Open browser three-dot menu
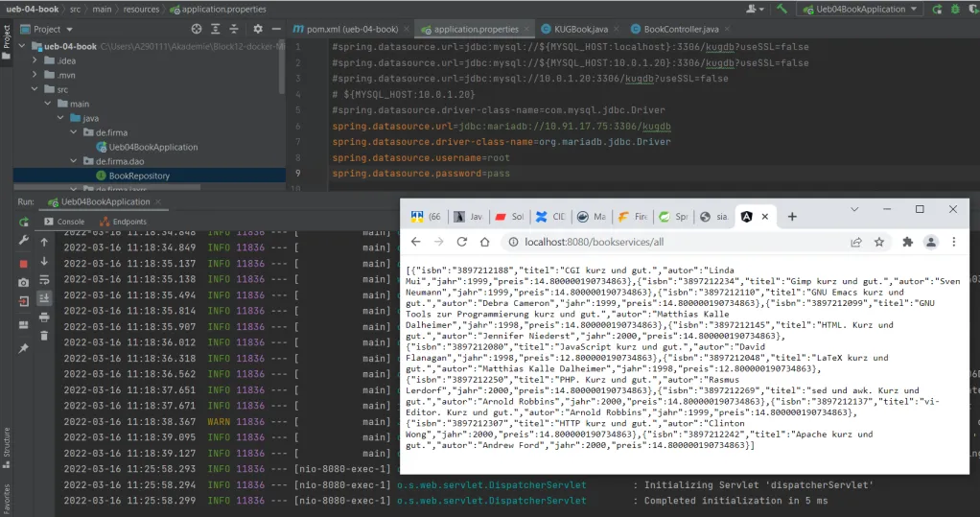Screen dimensions: 980x517 pos(954,242)
